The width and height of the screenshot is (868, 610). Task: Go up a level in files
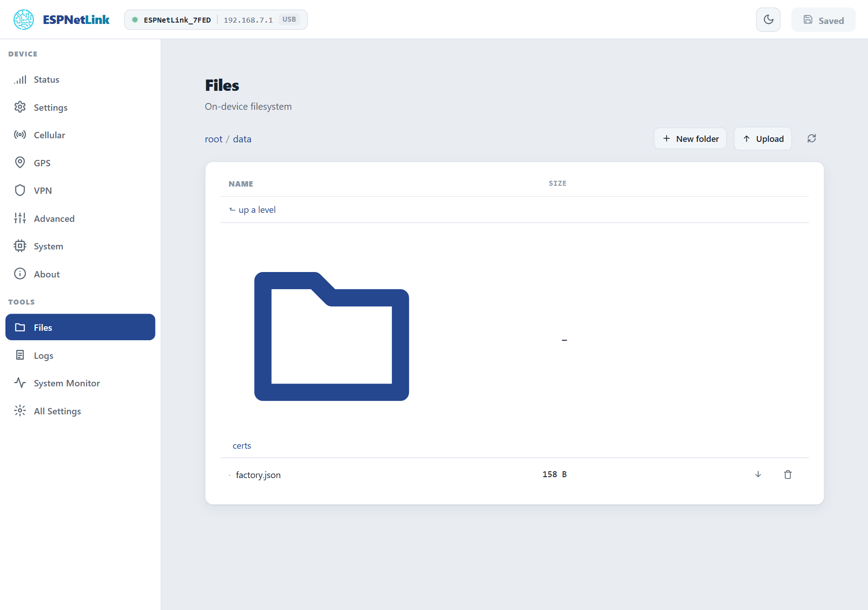pyautogui.click(x=252, y=210)
